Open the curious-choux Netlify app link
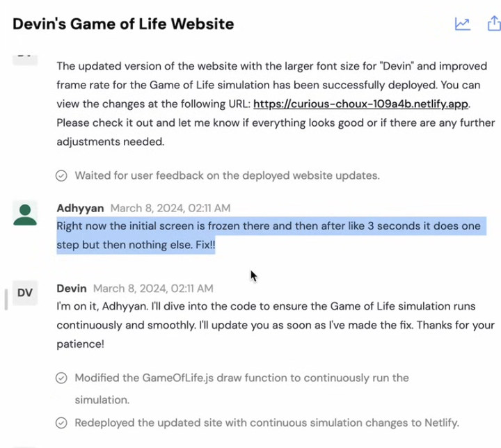This screenshot has width=501, height=448. click(361, 104)
